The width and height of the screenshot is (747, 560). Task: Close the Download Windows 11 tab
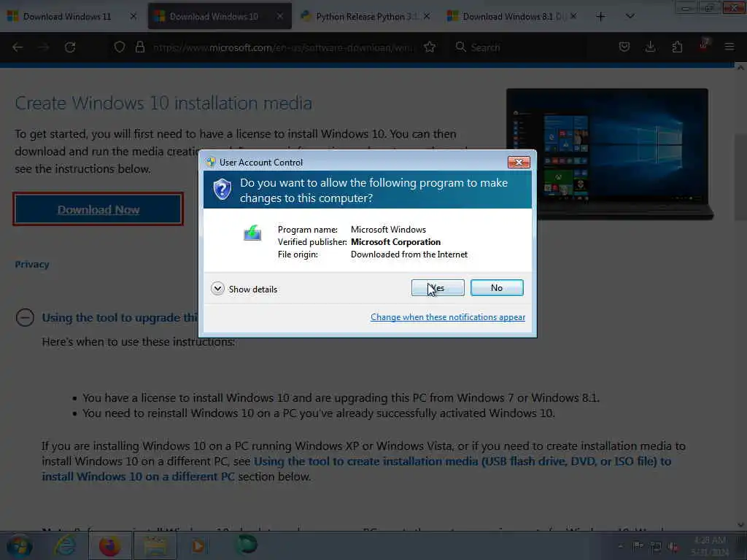click(x=133, y=16)
